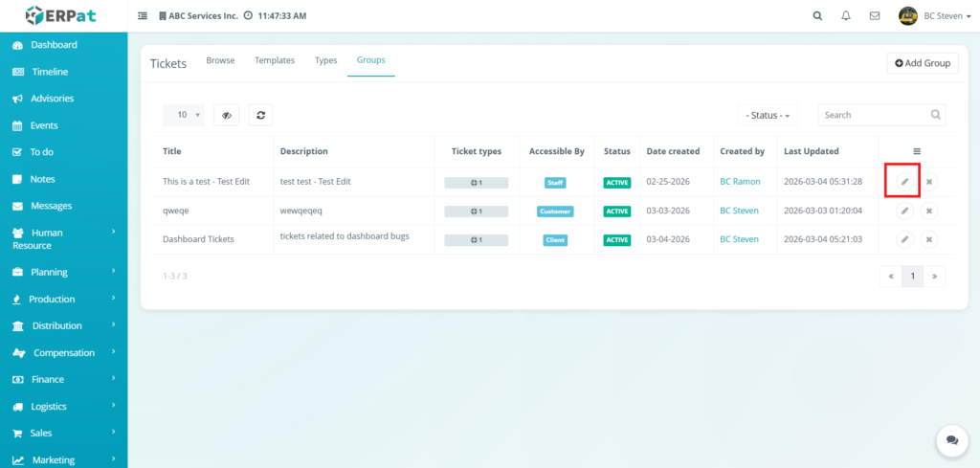Click the edit pencil for Dashboard Tickets group
The width and height of the screenshot is (980, 468).
(x=904, y=239)
